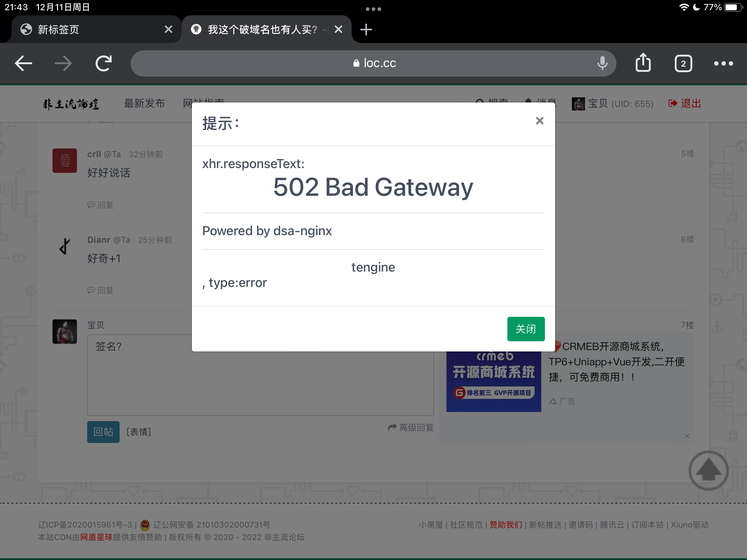Add a new browser tab
747x560 pixels.
(x=366, y=30)
